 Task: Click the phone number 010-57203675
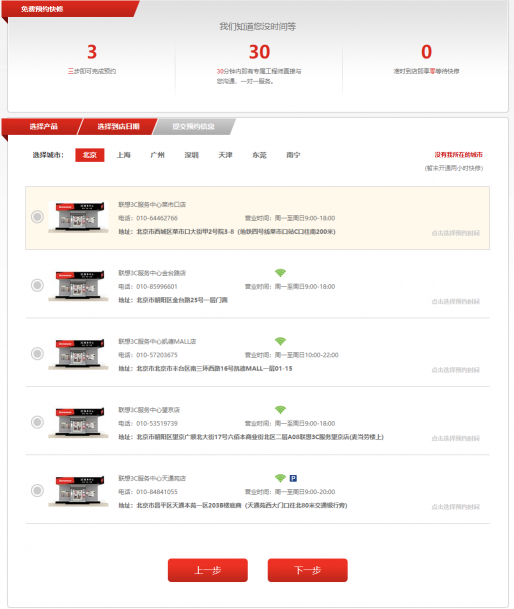click(157, 355)
